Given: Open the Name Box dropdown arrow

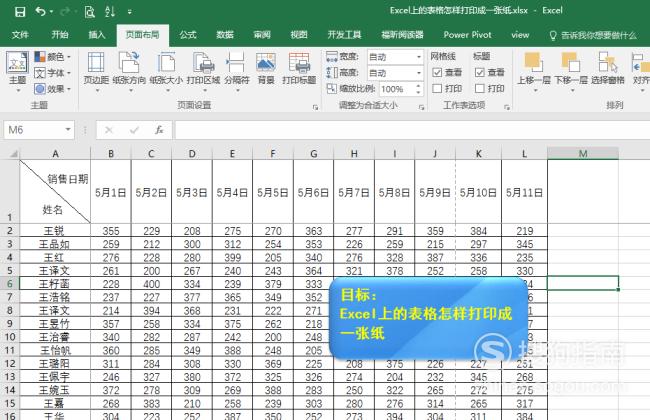Looking at the screenshot, I should [68, 130].
